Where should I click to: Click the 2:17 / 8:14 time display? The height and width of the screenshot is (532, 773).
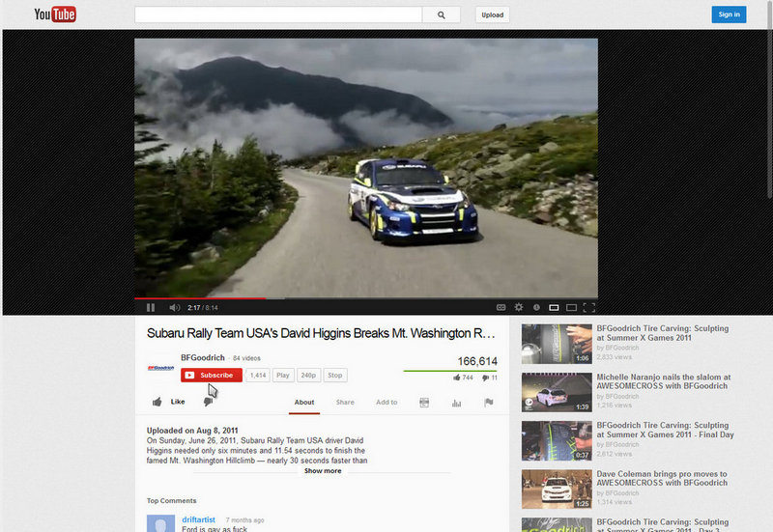[x=203, y=308]
